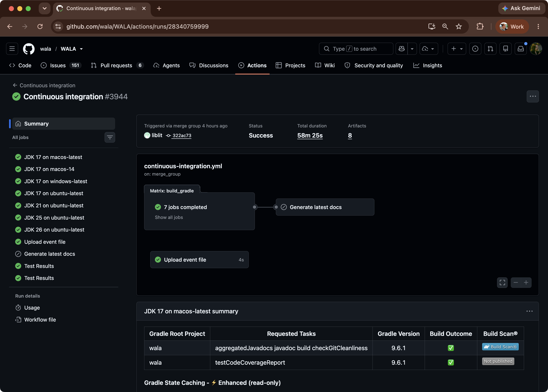This screenshot has width=548, height=392.
Task: Jump to the 8 artifacts link
Action: pos(350,135)
